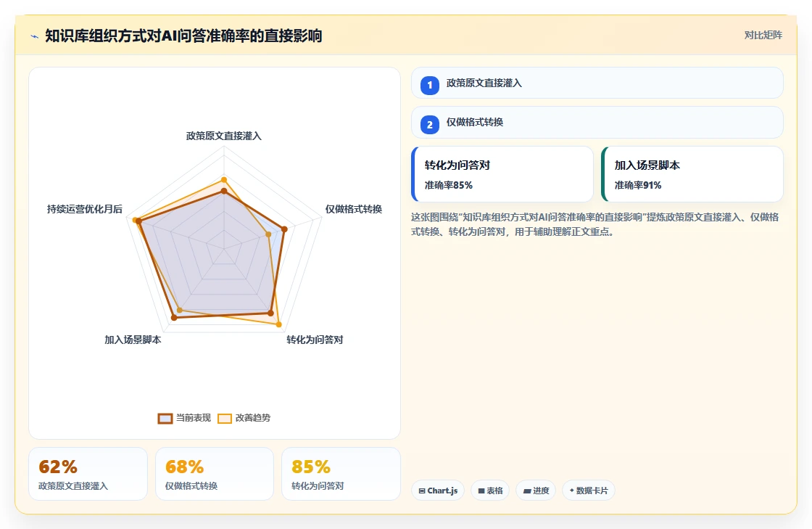
Task: Click the brown data point at 仅做格式转换 vertex
Action: 284,229
